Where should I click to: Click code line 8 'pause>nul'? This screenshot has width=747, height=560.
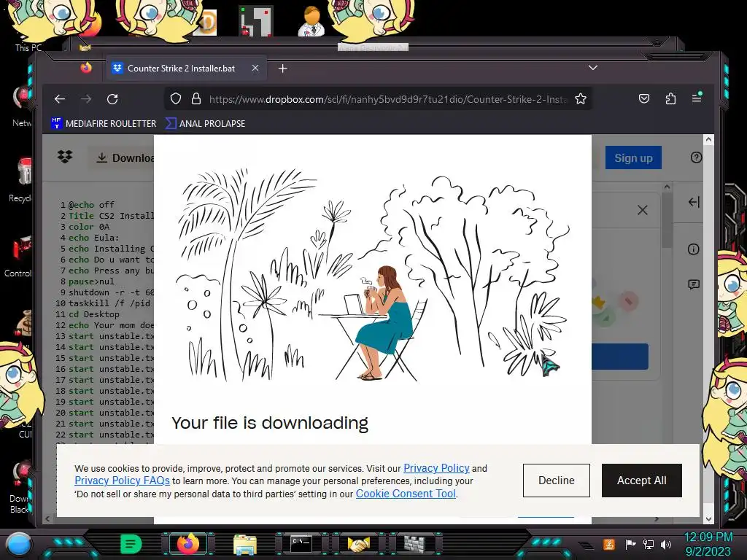91,281
